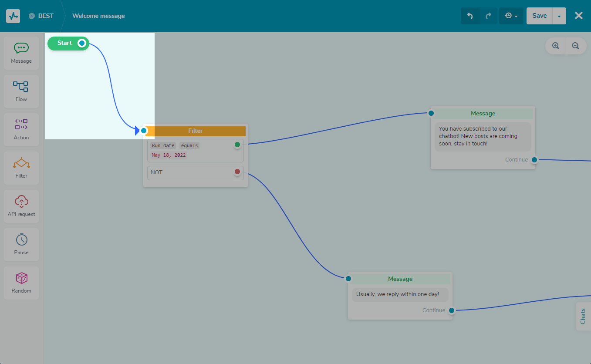Viewport: 591px width, 364px height.
Task: Select the Start node
Action: pos(64,43)
